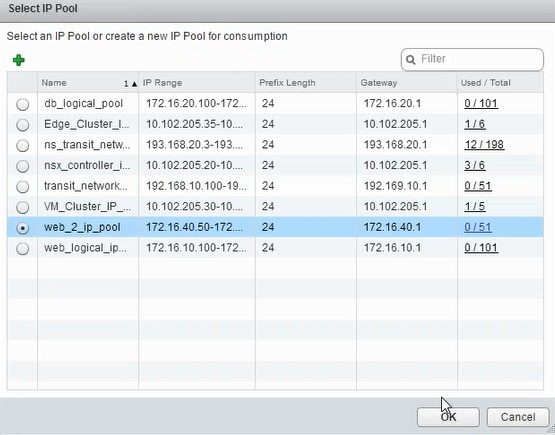Select the transit_network radio button
The height and width of the screenshot is (435, 555).
[23, 187]
